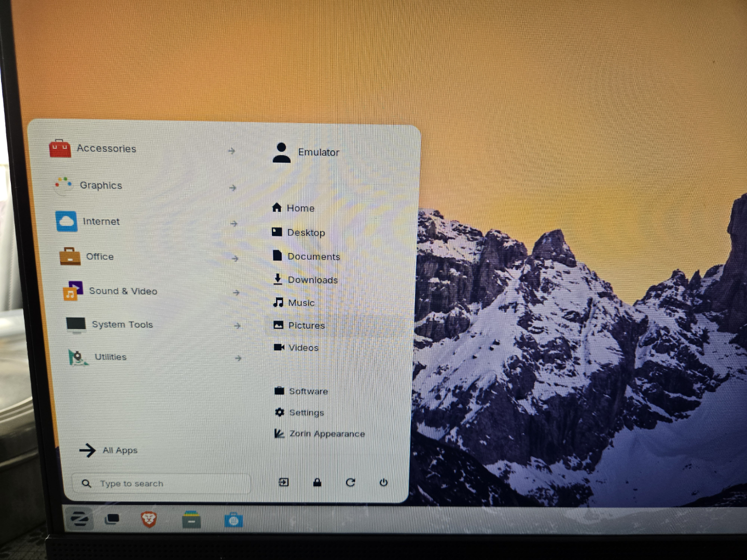
Task: Open Zorin Appearance
Action: (x=320, y=433)
